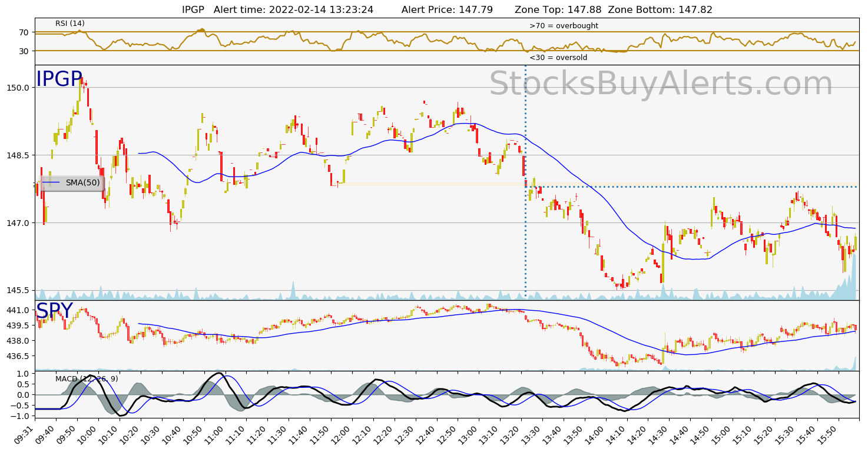
Task: Click the MACD -0.5 axis label
Action: point(21,406)
